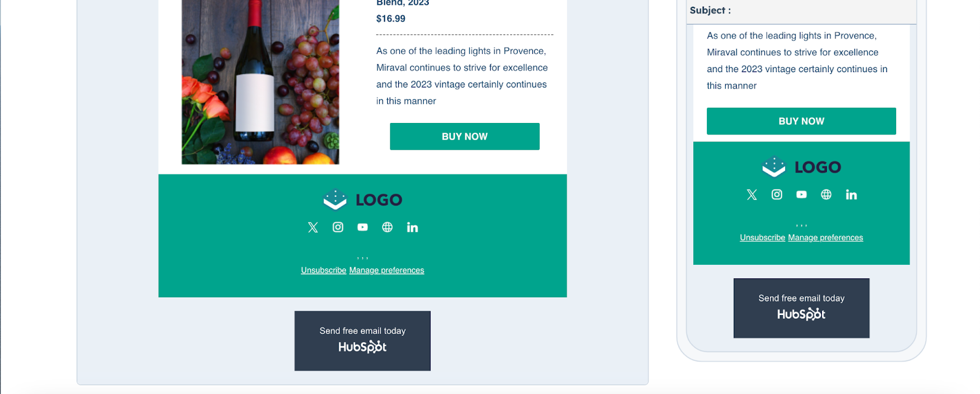Select the Instagram icon in mobile preview
This screenshot has width=980, height=394.
(776, 195)
